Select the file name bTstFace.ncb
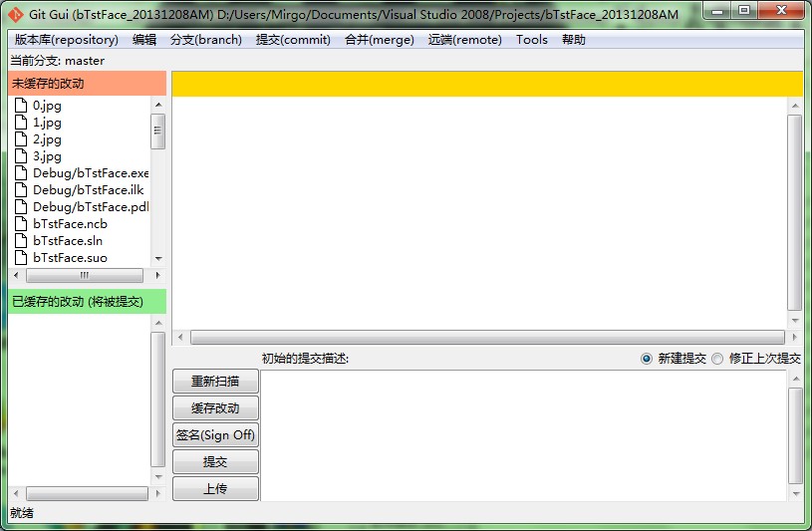Screen dimensions: 812x531 click(70, 224)
